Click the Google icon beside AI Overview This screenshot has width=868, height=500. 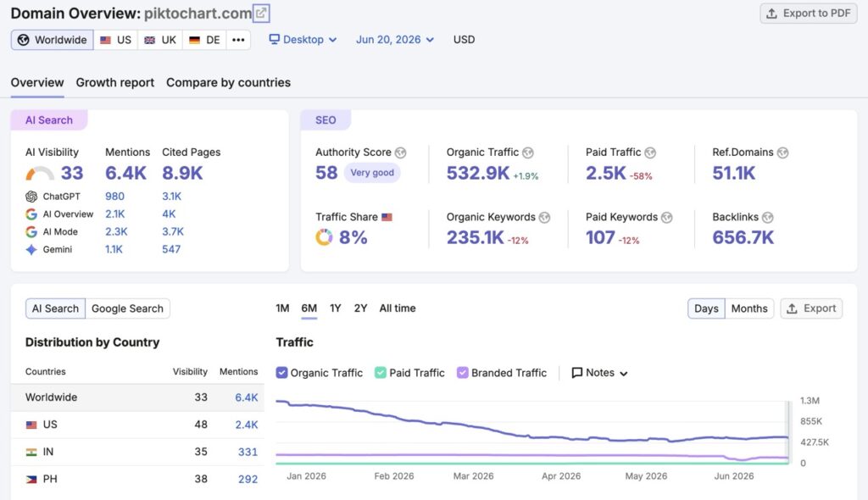pos(31,214)
